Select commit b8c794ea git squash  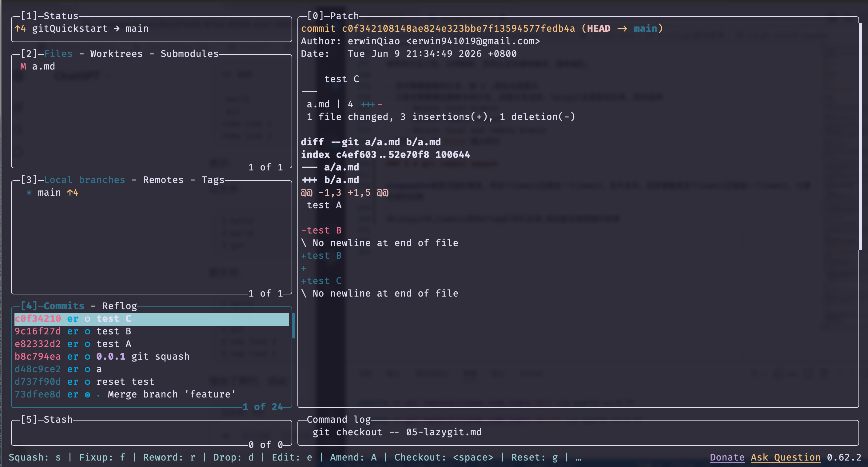(x=152, y=357)
